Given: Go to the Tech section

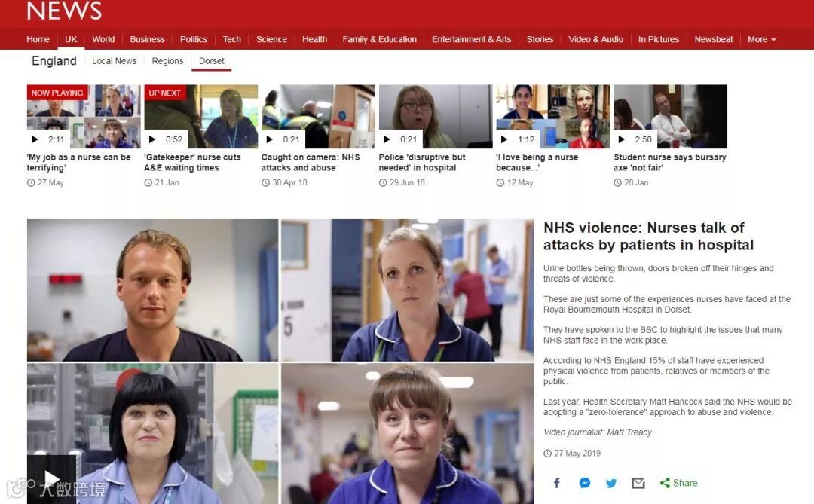Looking at the screenshot, I should (231, 39).
